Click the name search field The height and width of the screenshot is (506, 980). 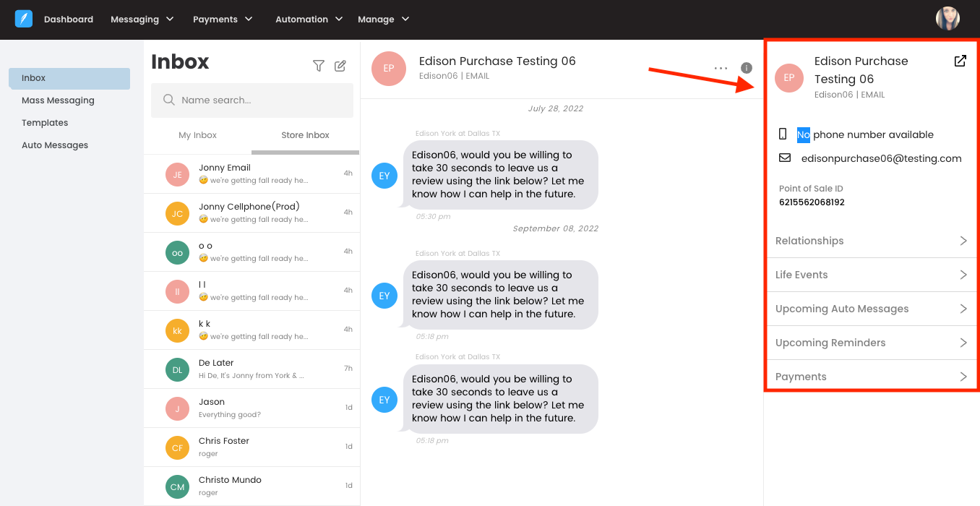(252, 100)
